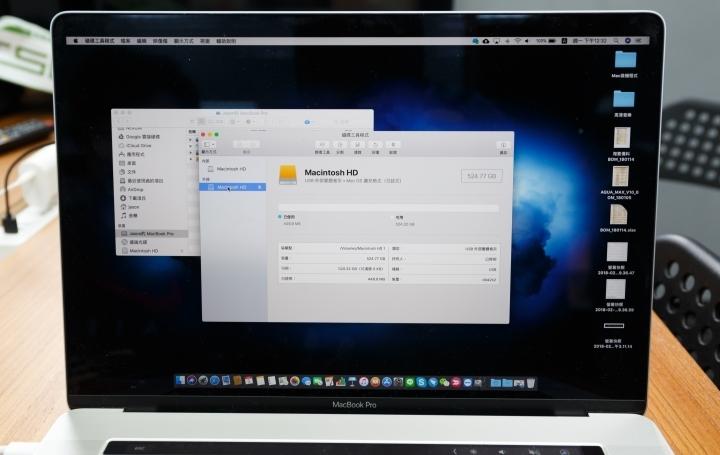Open Siri from the Dock

tap(192, 380)
